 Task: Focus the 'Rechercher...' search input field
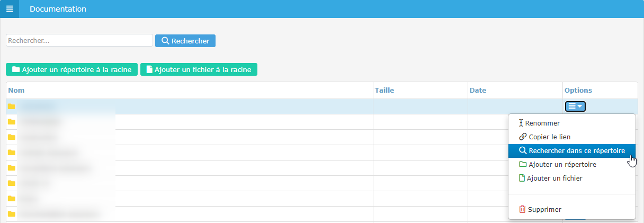[79, 41]
